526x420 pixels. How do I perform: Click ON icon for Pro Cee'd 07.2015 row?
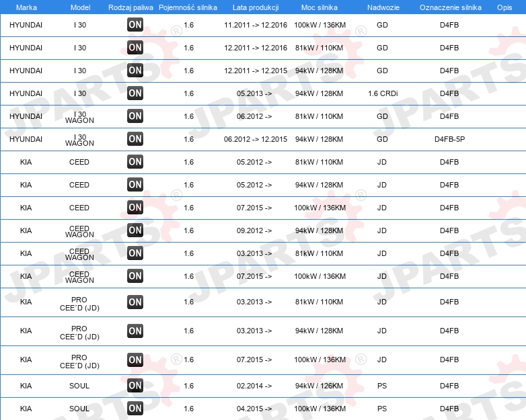pyautogui.click(x=135, y=360)
